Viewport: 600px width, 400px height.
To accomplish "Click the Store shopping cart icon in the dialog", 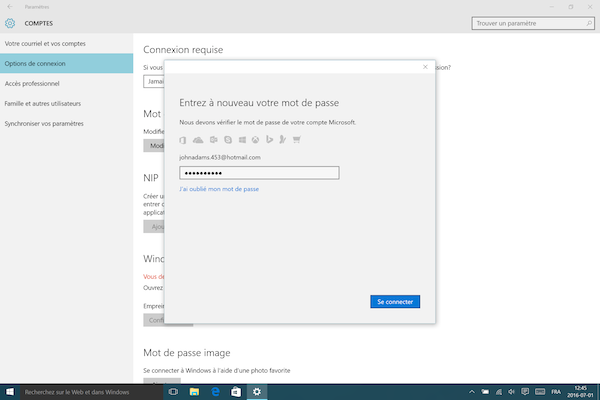I will click(x=297, y=140).
